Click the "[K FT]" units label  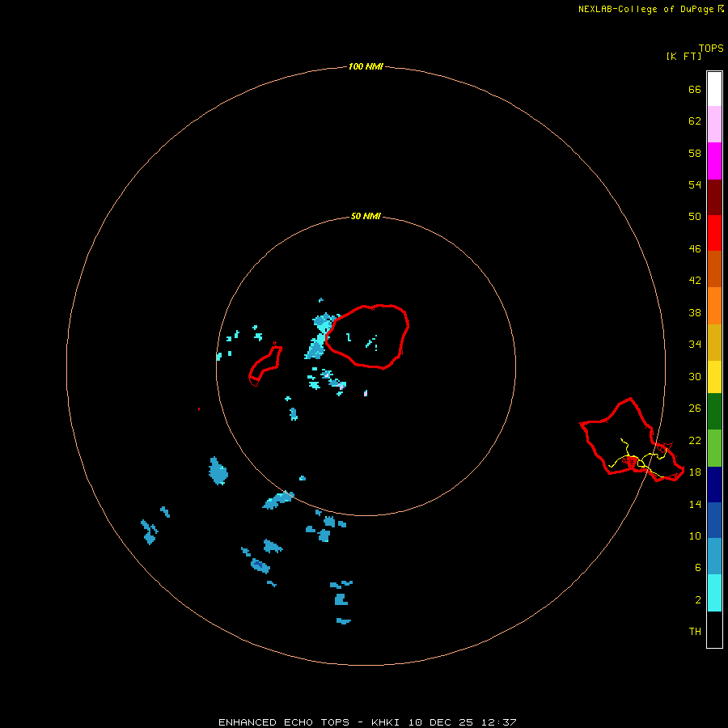click(x=684, y=57)
